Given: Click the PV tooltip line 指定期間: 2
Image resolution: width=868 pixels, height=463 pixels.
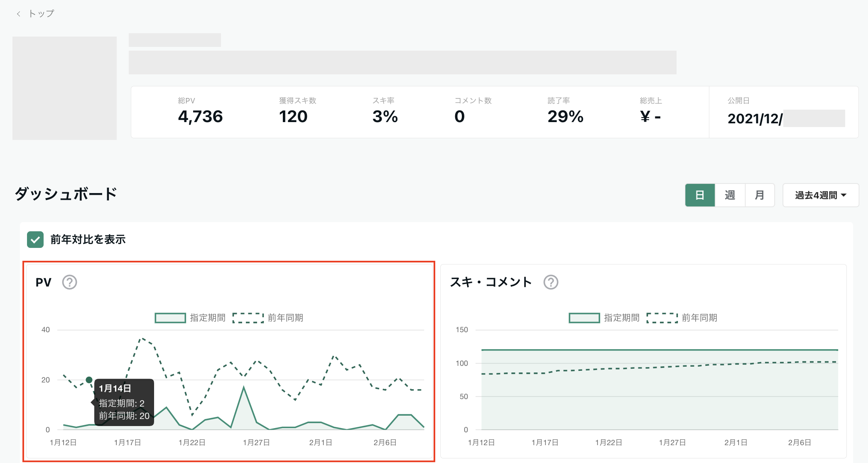Looking at the screenshot, I should pyautogui.click(x=122, y=403).
